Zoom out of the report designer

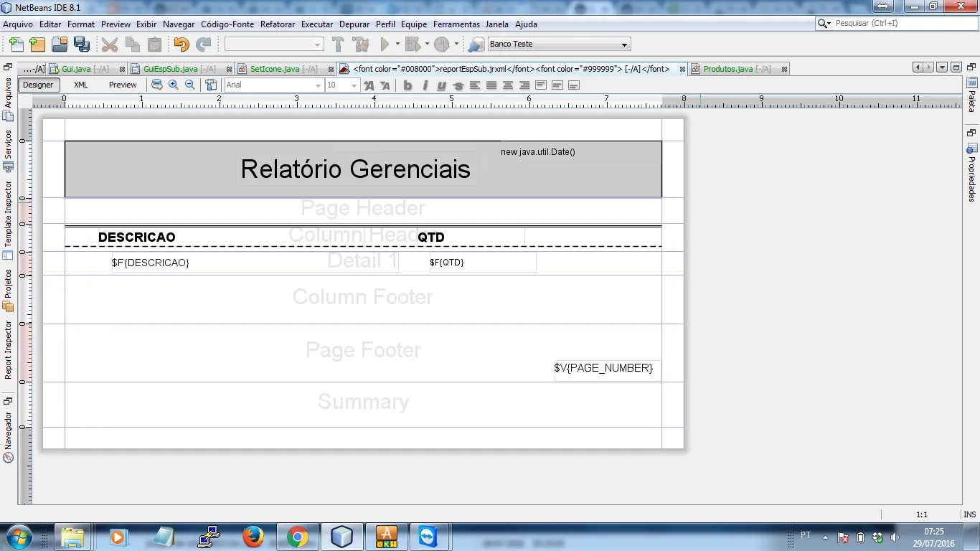tap(190, 85)
